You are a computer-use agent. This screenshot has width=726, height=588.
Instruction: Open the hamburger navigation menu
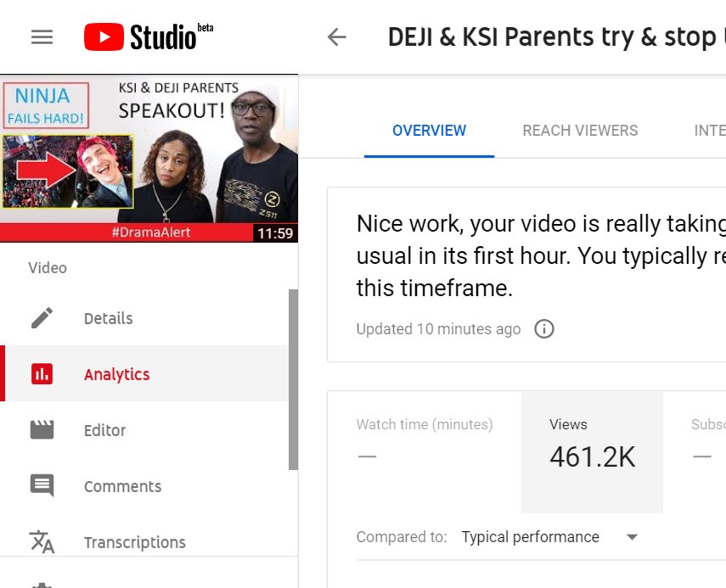point(42,37)
